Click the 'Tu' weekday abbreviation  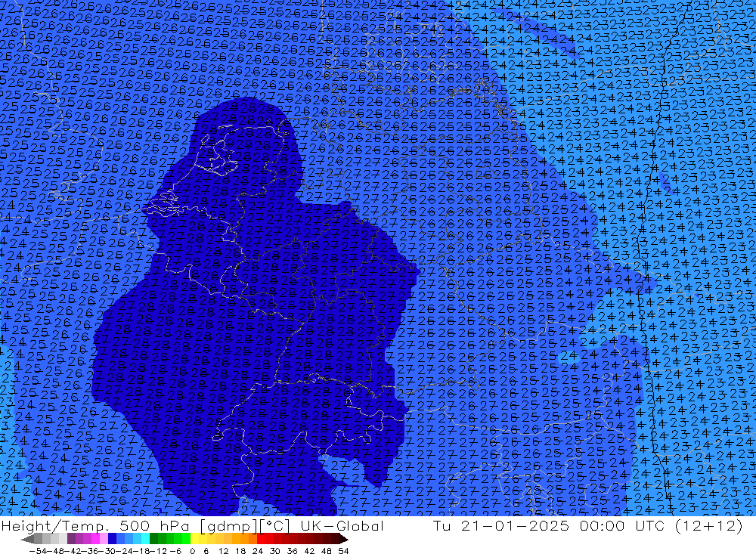click(442, 525)
